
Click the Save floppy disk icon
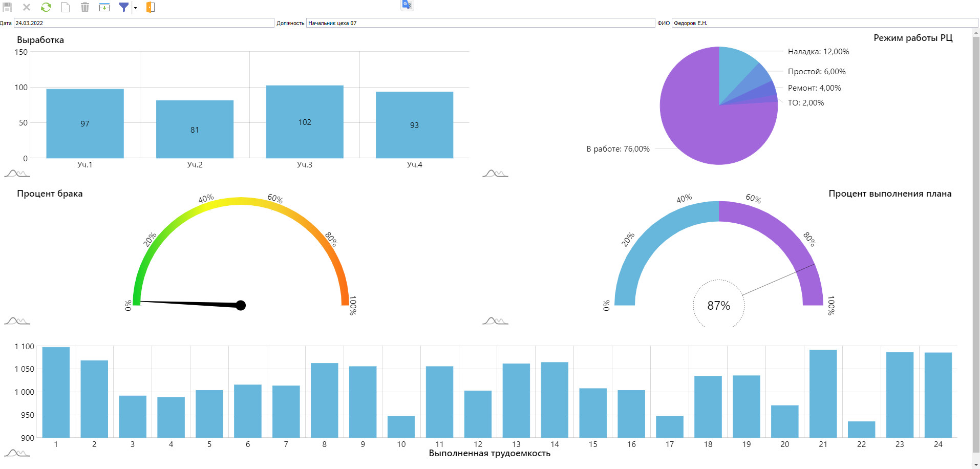pyautogui.click(x=7, y=7)
